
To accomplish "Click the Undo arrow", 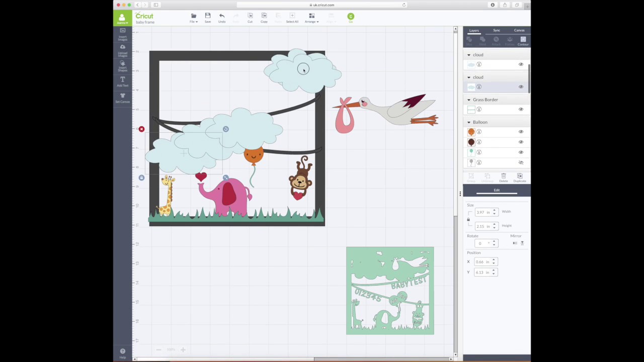I will coord(222,18).
